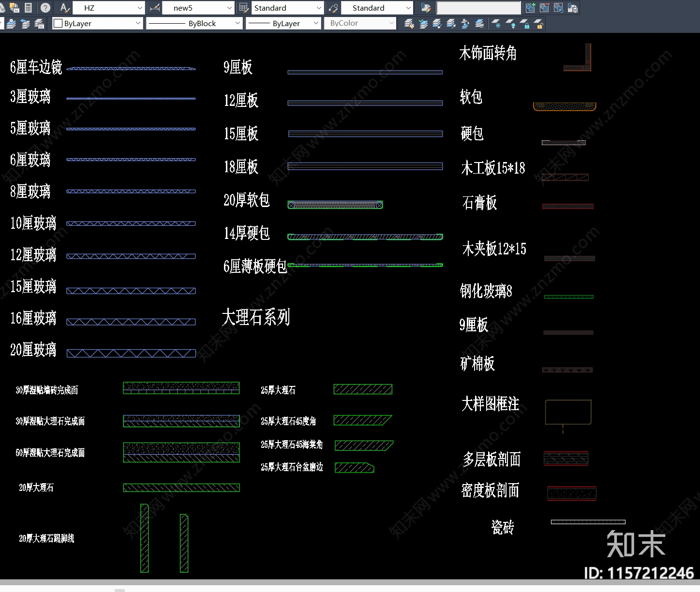
Task: Open the Text Style manager icon
Action: (65, 8)
